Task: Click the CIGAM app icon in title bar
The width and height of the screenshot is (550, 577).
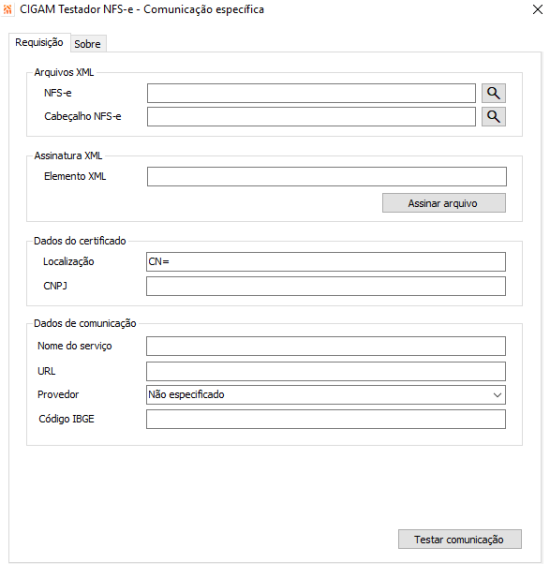Action: point(7,9)
